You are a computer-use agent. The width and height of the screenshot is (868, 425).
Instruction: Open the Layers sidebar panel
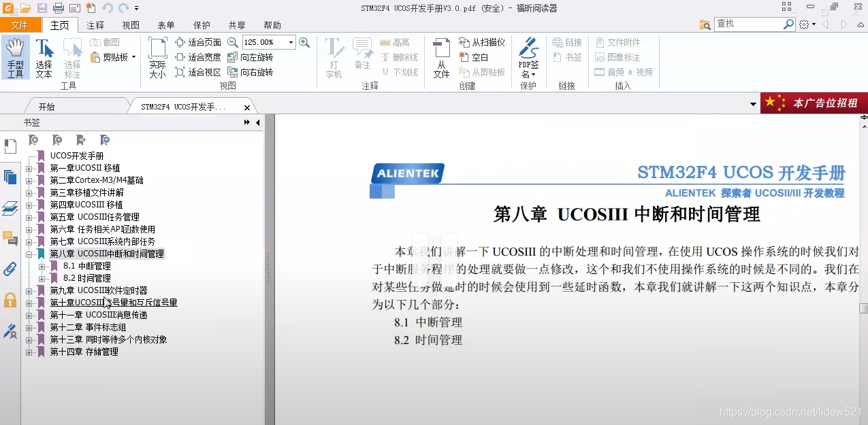[x=10, y=208]
